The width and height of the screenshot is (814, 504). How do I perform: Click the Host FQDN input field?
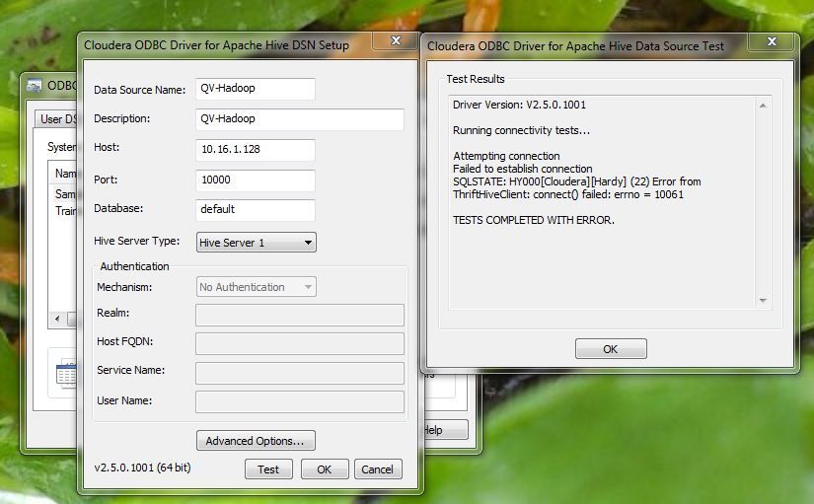pyautogui.click(x=300, y=343)
